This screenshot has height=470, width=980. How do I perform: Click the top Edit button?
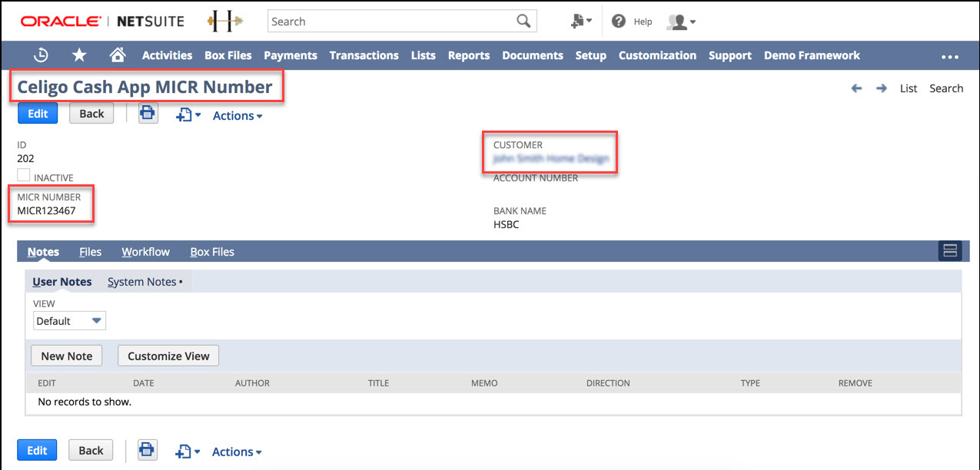[38, 114]
